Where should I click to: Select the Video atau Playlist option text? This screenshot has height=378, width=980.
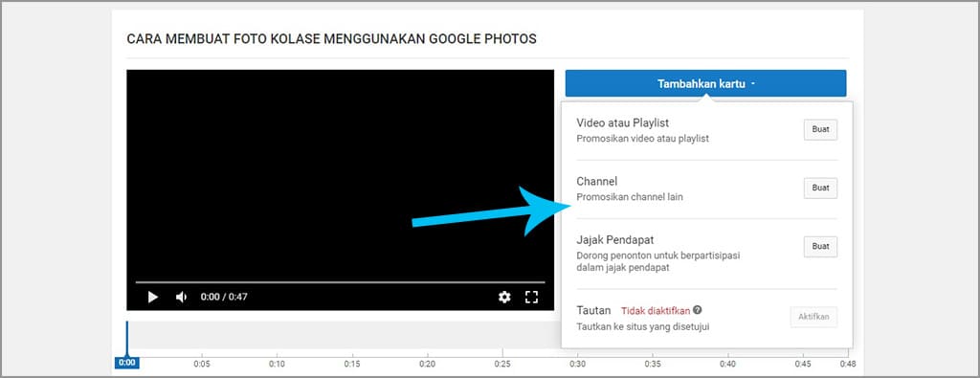[x=622, y=123]
